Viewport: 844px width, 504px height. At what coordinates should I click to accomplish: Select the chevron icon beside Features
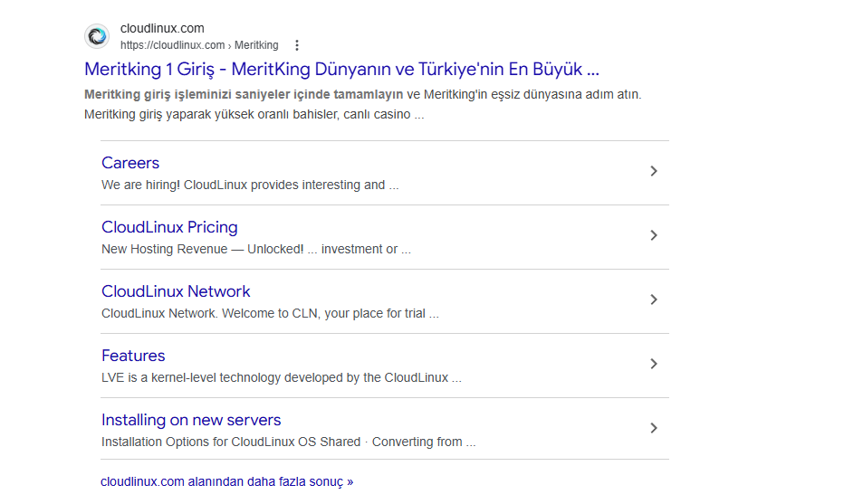click(654, 364)
